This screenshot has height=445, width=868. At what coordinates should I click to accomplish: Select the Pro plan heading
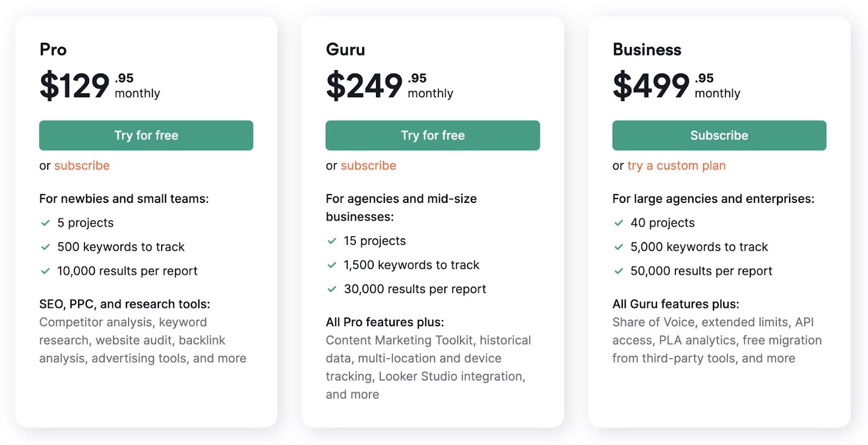tap(53, 49)
